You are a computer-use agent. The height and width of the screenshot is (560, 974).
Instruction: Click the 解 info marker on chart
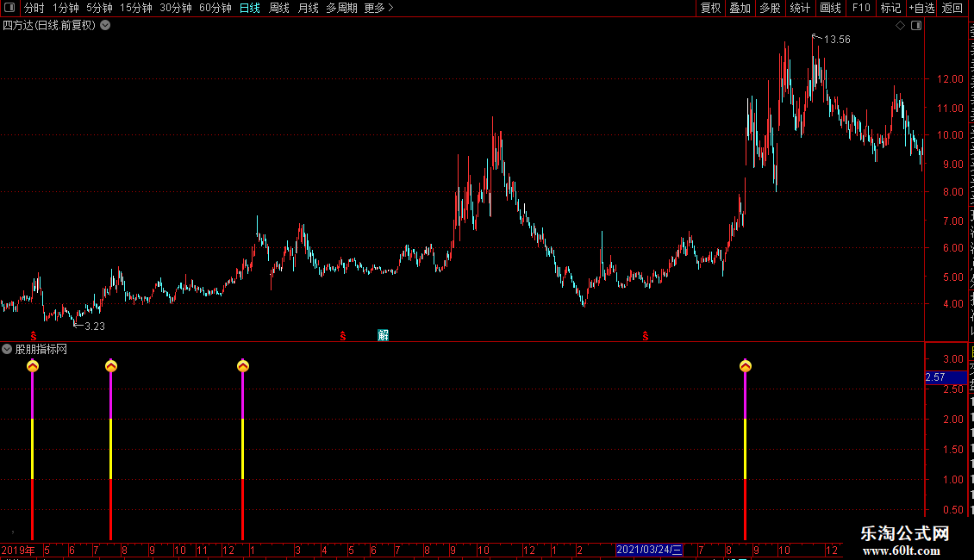[384, 335]
